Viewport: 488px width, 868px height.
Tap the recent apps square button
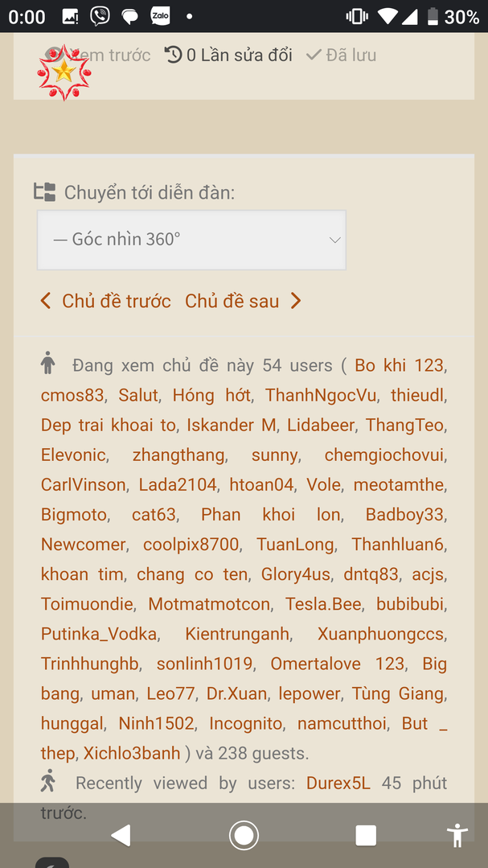pos(366,835)
